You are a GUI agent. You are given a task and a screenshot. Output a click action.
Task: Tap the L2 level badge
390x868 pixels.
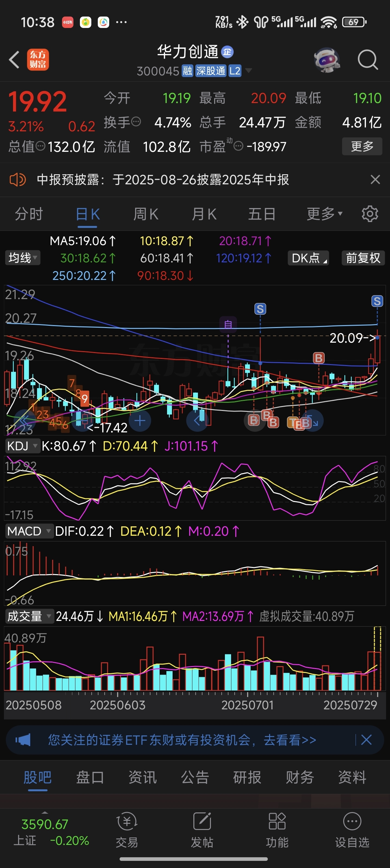pyautogui.click(x=235, y=71)
